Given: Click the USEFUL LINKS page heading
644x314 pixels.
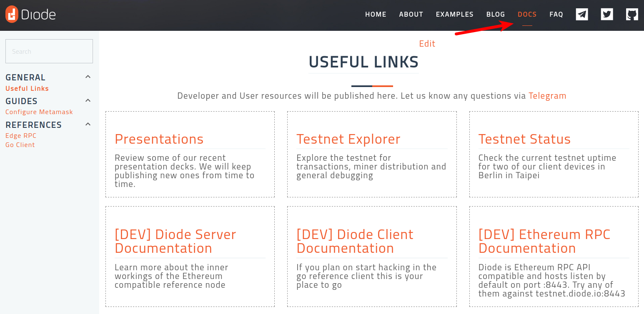Looking at the screenshot, I should tap(363, 62).
